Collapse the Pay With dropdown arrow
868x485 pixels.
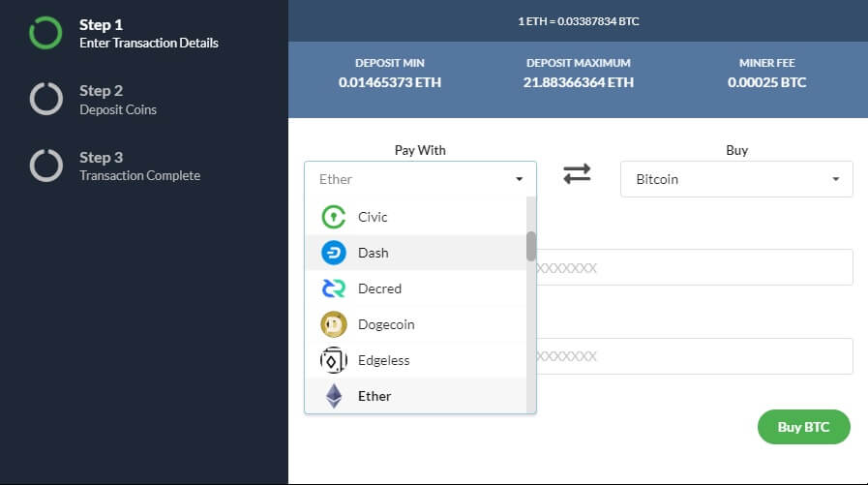[519, 179]
